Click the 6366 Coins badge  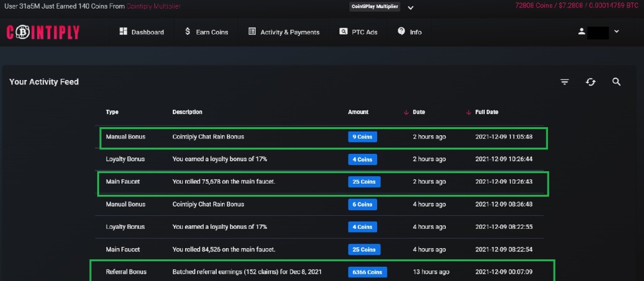367,272
